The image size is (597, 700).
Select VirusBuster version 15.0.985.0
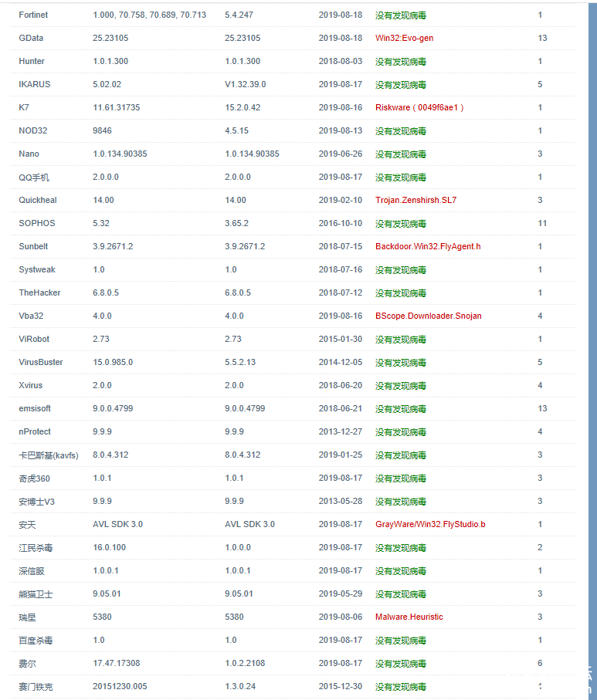point(113,363)
